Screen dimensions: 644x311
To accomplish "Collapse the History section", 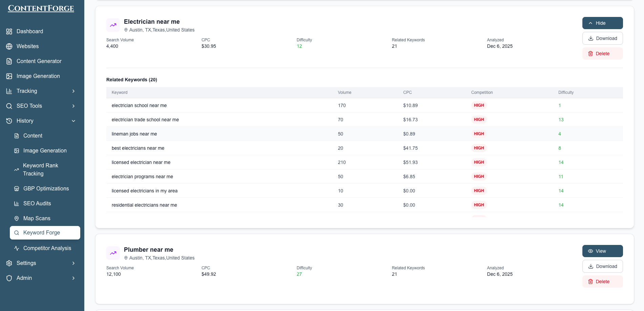I will [73, 121].
